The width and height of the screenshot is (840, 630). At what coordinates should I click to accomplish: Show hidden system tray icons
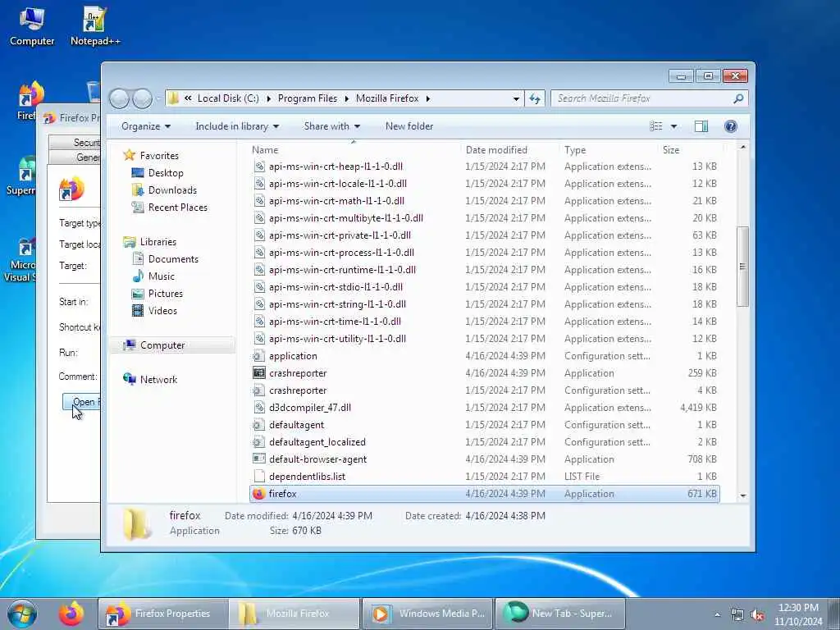(x=717, y=615)
